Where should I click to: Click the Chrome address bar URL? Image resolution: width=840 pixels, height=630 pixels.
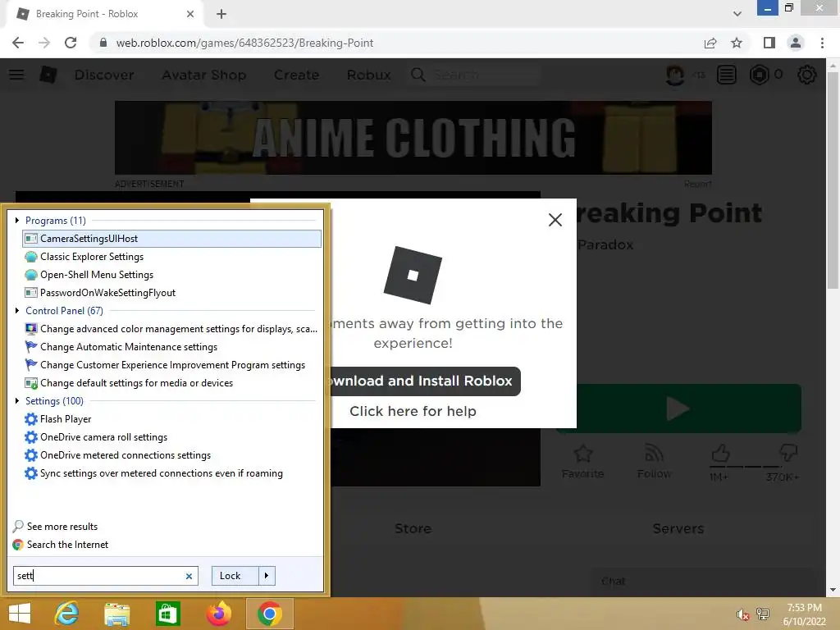(x=244, y=43)
